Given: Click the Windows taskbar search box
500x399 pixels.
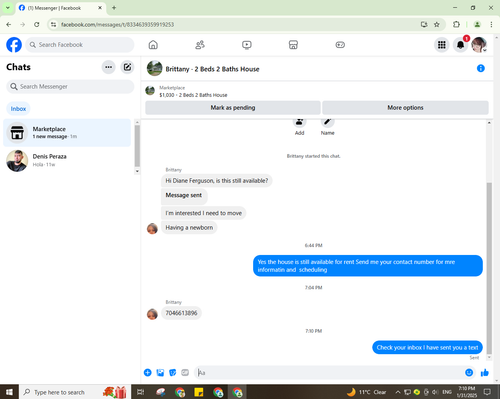Looking at the screenshot, I should pos(75,392).
